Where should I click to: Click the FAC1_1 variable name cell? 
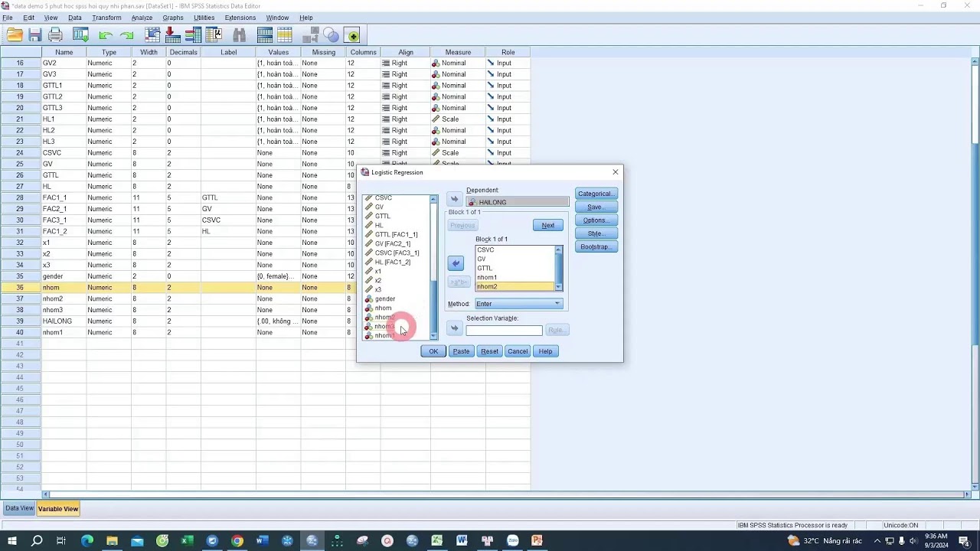[64, 197]
